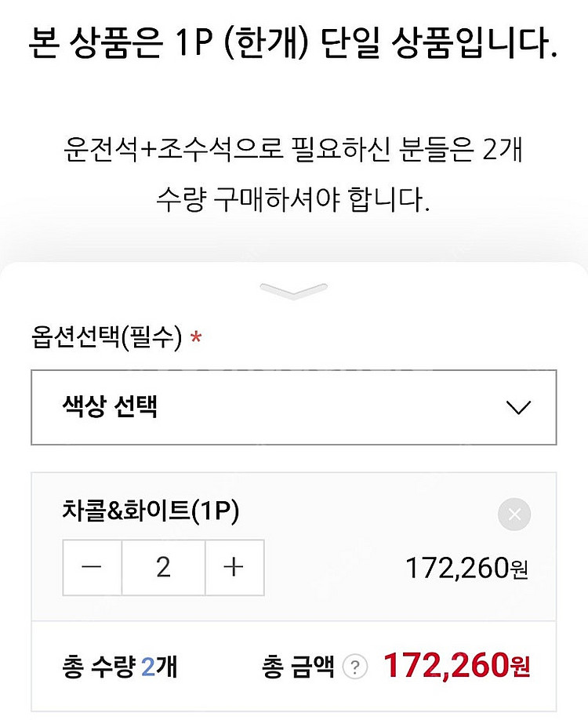Screen dimensions: 588x720
Task: Remove the 차콜&화이트(1P) option with X
Action: pyautogui.click(x=514, y=515)
